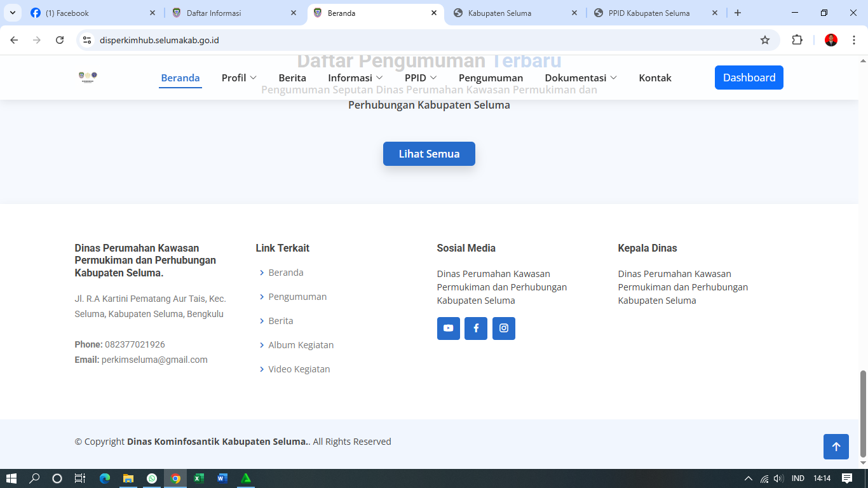Expand the PPID dropdown menu
The height and width of the screenshot is (488, 868).
421,78
